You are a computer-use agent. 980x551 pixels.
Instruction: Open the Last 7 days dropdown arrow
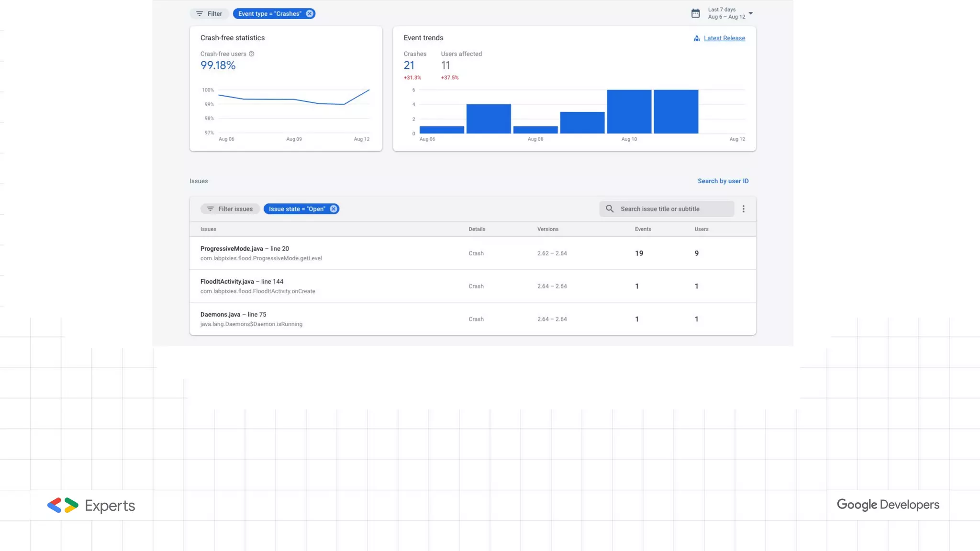click(x=751, y=13)
